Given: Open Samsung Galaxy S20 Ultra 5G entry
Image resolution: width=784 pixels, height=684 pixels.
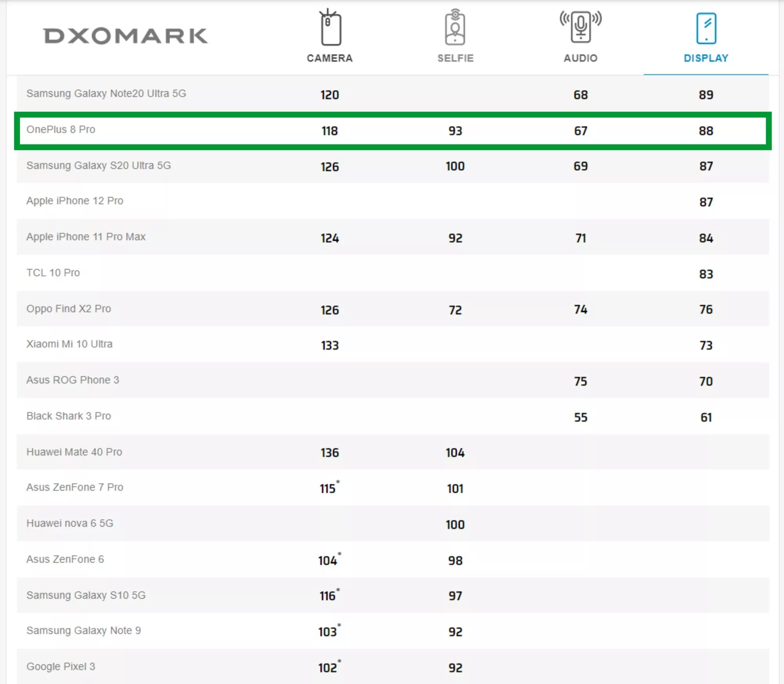Looking at the screenshot, I should [99, 166].
